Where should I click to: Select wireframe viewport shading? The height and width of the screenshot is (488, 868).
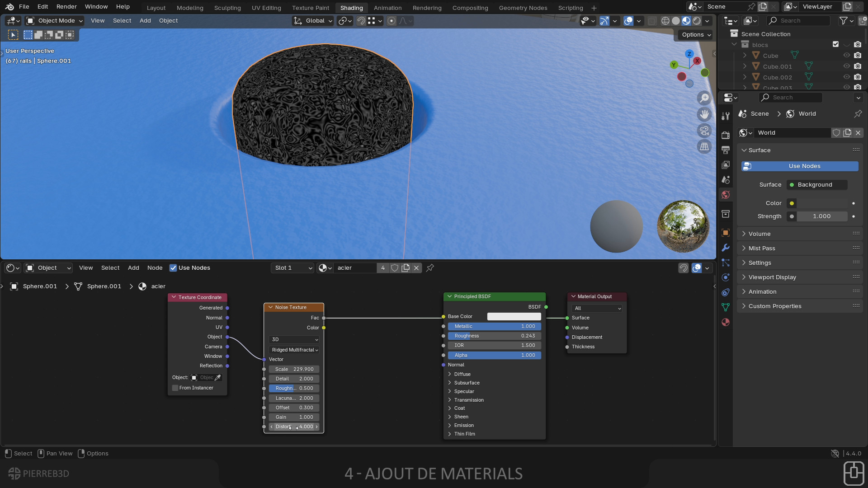tap(665, 21)
